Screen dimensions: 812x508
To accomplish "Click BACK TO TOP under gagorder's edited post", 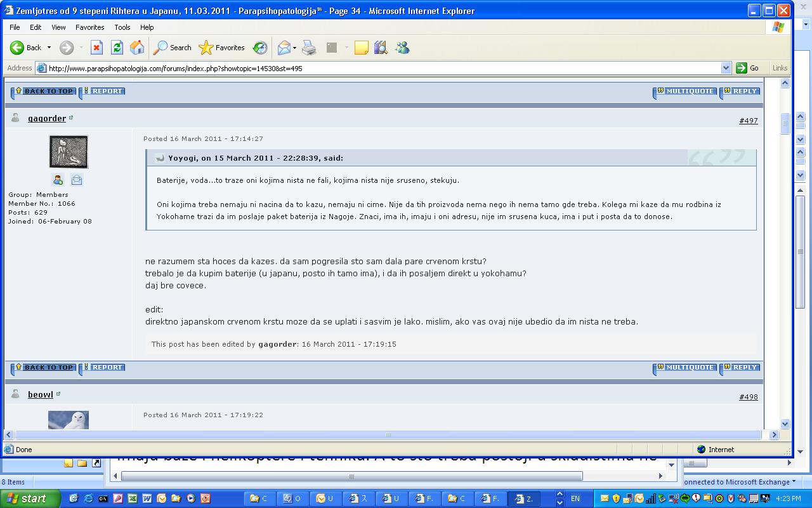I will (44, 368).
